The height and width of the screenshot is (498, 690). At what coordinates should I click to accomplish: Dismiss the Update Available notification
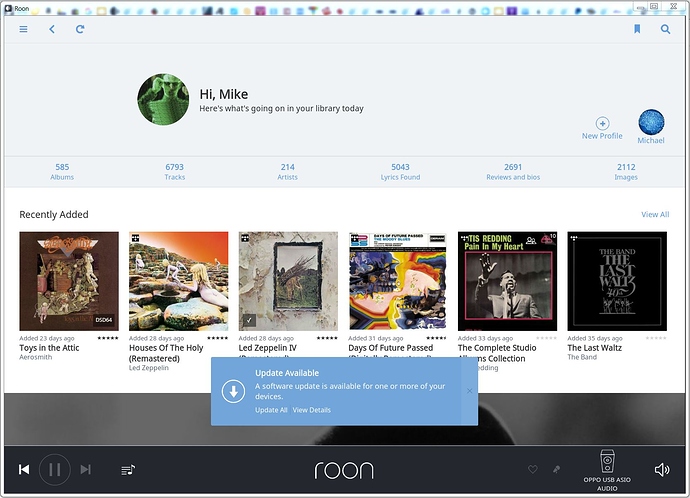pos(470,391)
